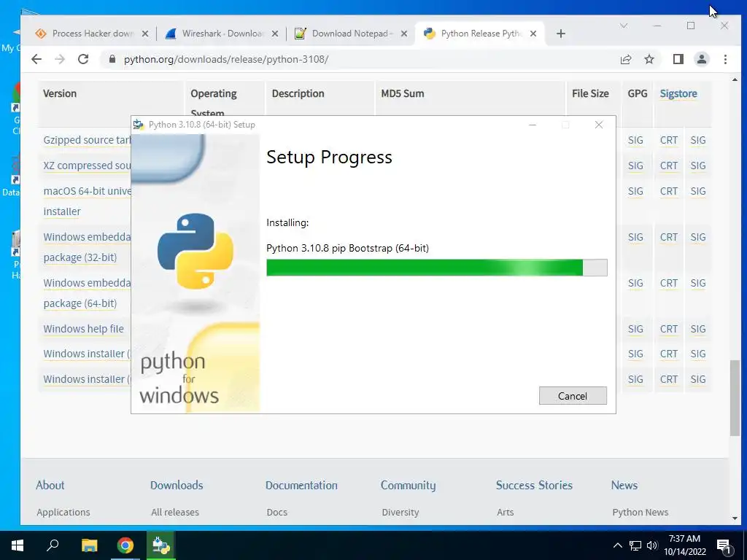Click scrollbar down arrow

(735, 518)
